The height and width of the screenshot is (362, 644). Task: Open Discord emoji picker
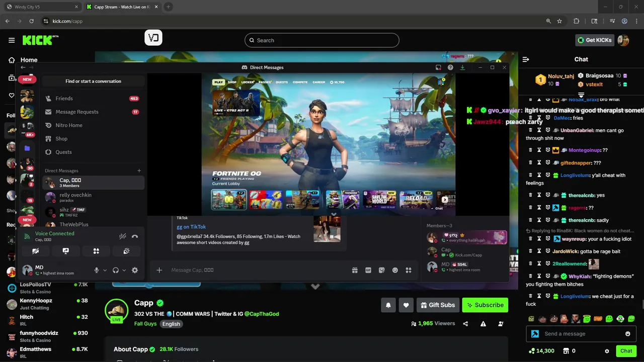(395, 270)
